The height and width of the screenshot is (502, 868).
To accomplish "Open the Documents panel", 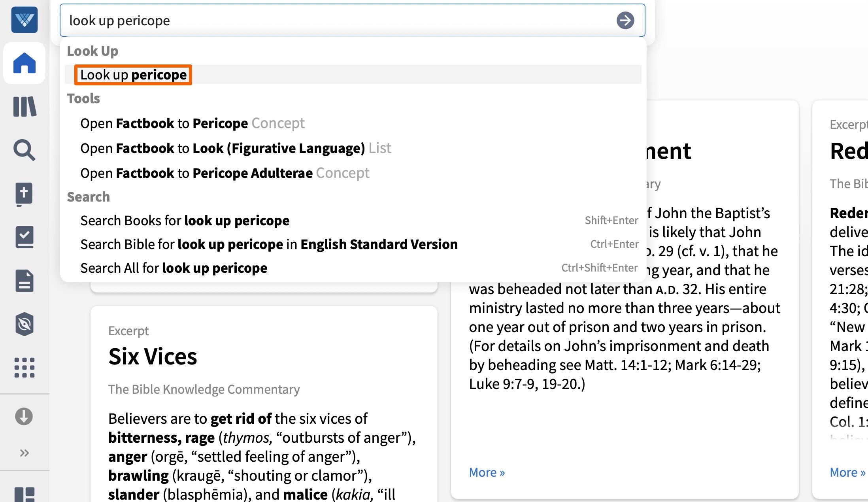I will click(24, 281).
